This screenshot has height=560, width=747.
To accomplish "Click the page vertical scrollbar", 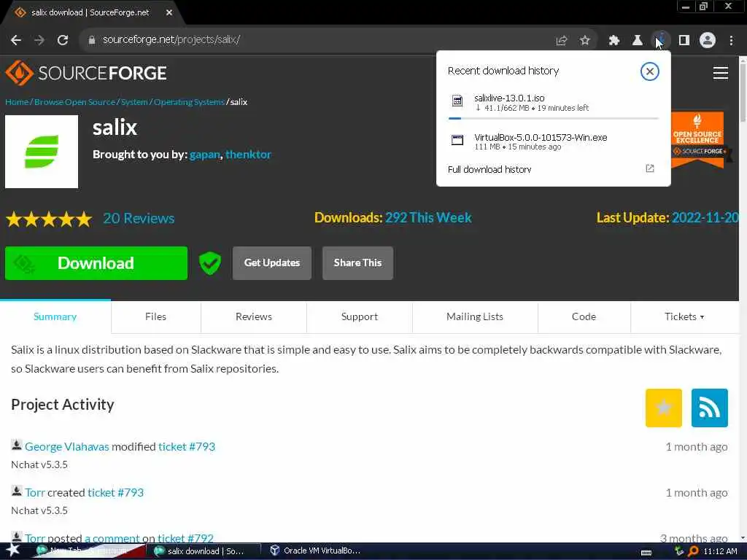I will coord(743,299).
